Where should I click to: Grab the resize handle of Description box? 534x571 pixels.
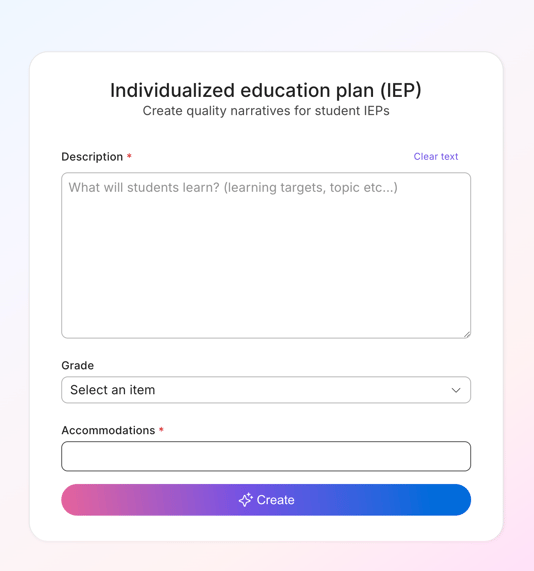(x=467, y=334)
